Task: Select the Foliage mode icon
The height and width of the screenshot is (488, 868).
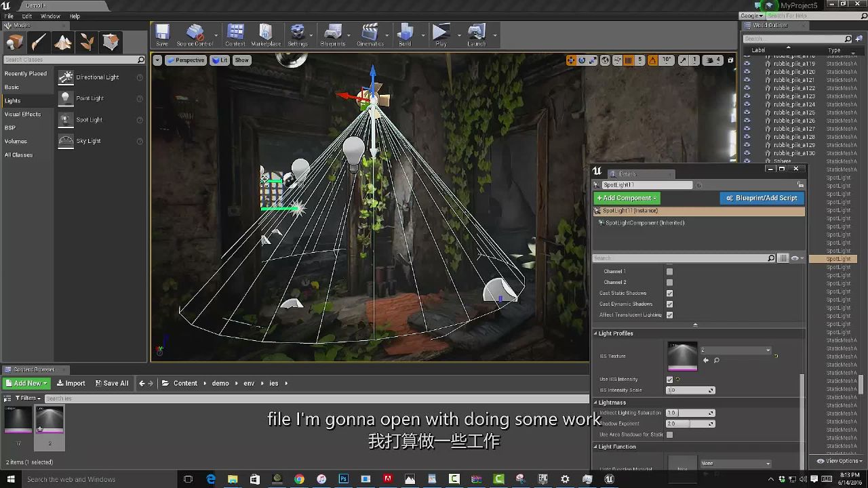Action: tap(87, 43)
